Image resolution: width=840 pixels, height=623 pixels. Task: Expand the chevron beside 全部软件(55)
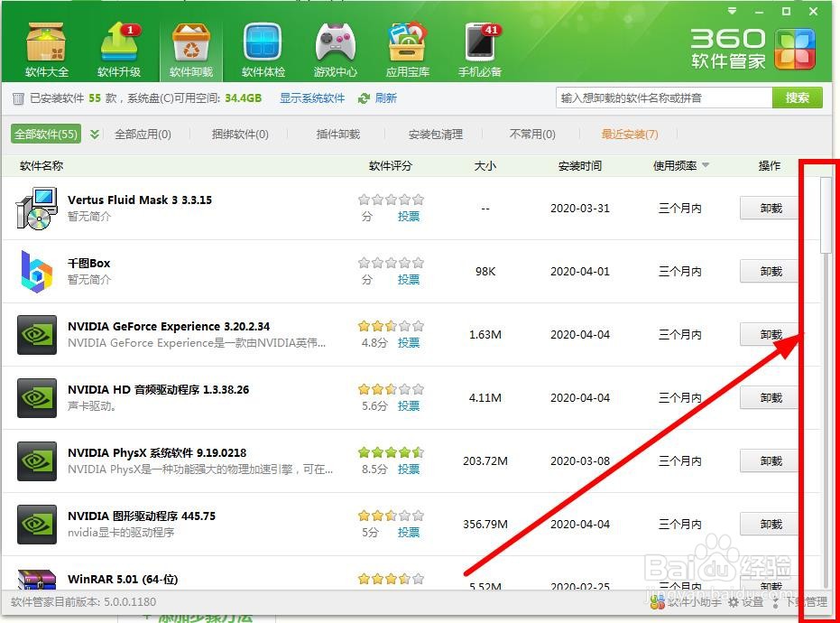94,134
